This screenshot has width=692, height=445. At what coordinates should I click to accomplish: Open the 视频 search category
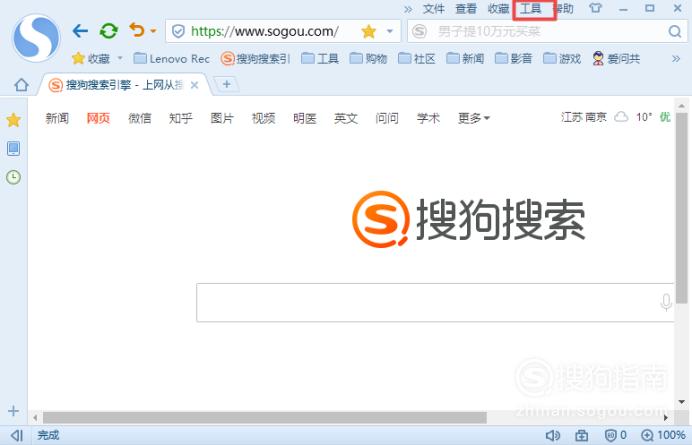click(x=263, y=118)
